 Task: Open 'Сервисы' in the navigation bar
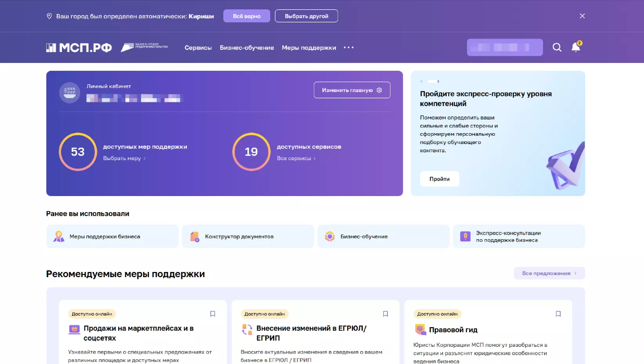tap(198, 47)
